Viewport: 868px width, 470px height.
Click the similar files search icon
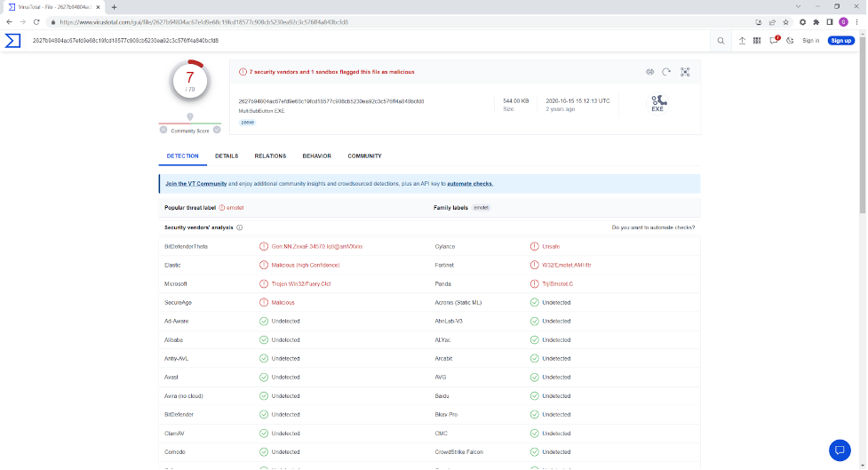650,72
